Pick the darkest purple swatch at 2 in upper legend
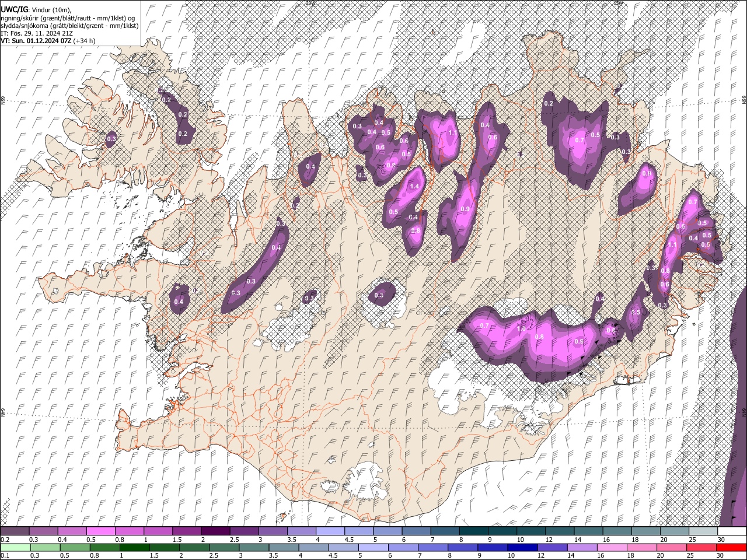 point(215,531)
